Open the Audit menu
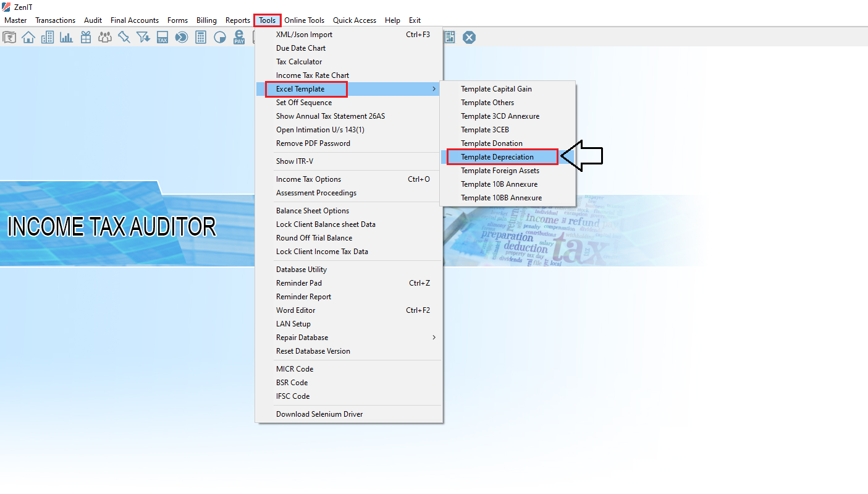868x494 pixels. click(x=93, y=20)
